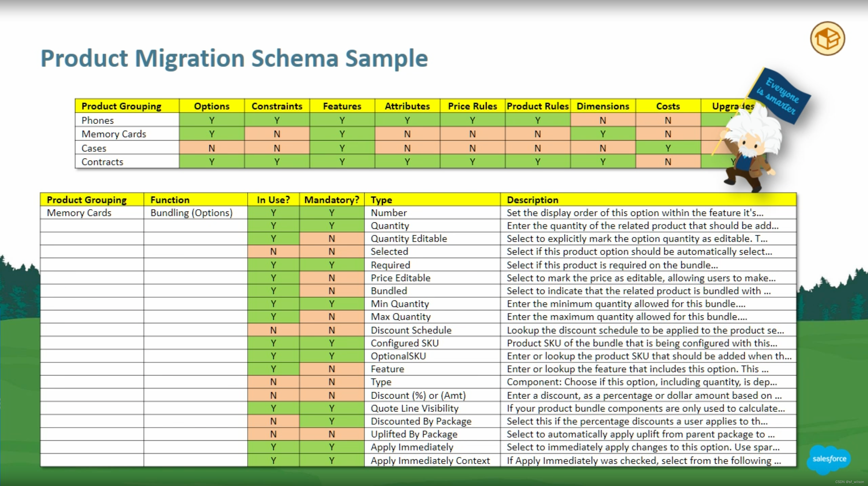Click the Apply Immediately Context description text
Viewport: 868px width, 486px height.
point(643,460)
